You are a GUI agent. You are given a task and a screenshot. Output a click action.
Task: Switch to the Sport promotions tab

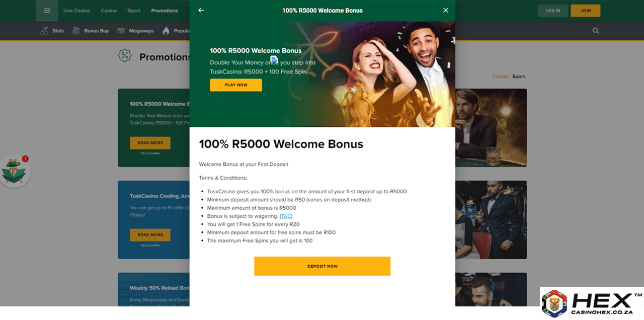pos(518,76)
